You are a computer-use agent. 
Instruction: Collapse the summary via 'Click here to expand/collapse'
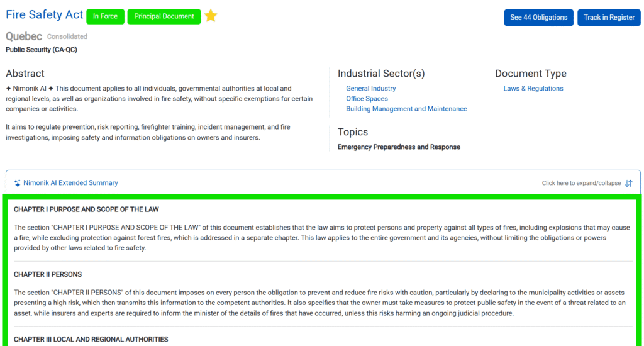[x=581, y=183]
